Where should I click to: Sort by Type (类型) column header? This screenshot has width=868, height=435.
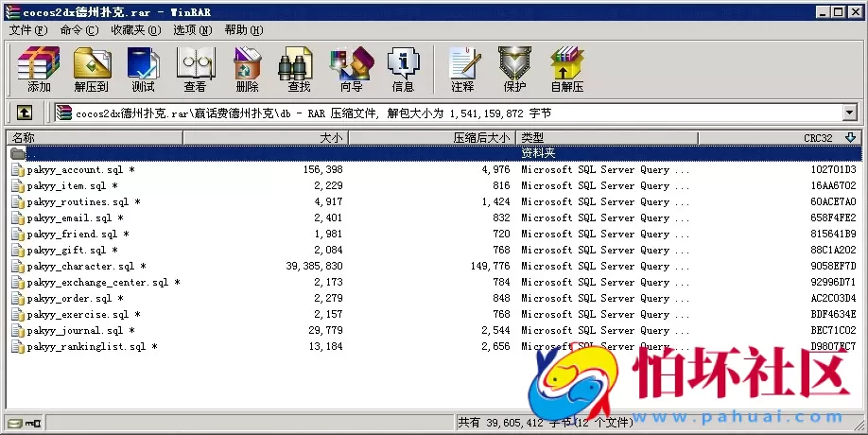coord(607,137)
